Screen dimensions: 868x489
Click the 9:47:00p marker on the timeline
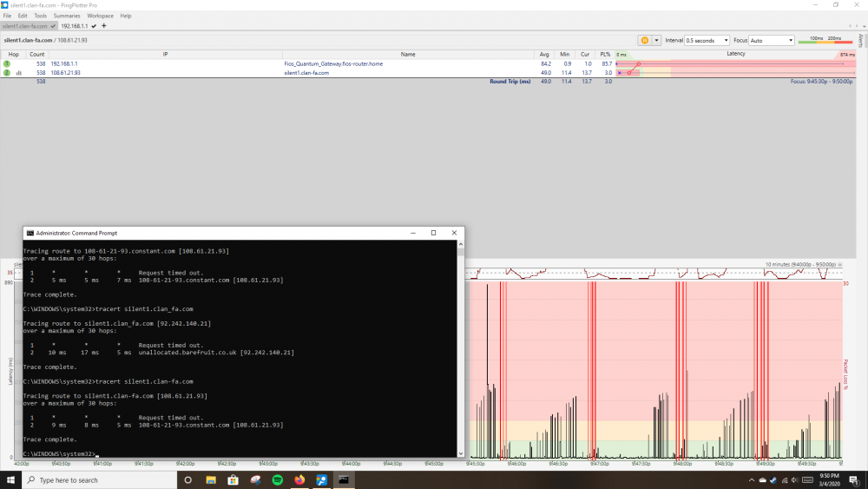pos(600,464)
